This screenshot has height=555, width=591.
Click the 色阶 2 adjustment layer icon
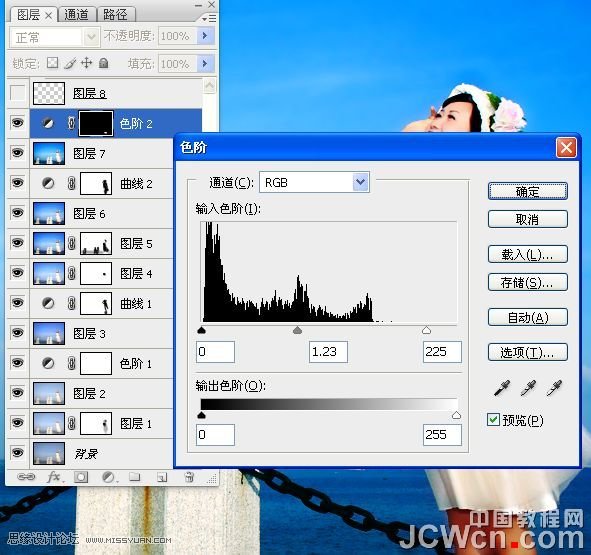click(48, 123)
